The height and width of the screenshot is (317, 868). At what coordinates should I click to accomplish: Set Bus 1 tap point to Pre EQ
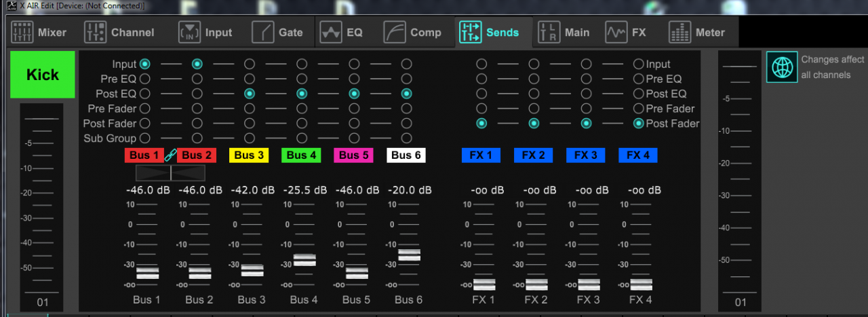[144, 79]
